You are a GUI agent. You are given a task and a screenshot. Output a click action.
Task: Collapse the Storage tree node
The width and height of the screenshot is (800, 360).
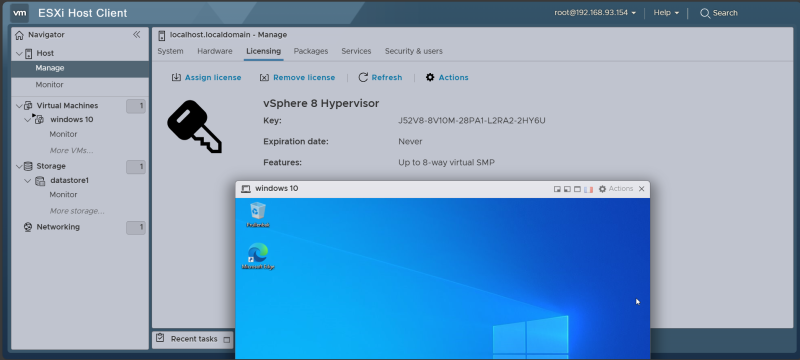[x=19, y=166]
